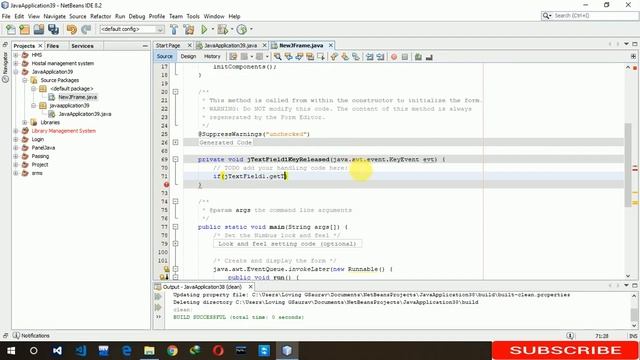Open the Window menu

pos(214,16)
